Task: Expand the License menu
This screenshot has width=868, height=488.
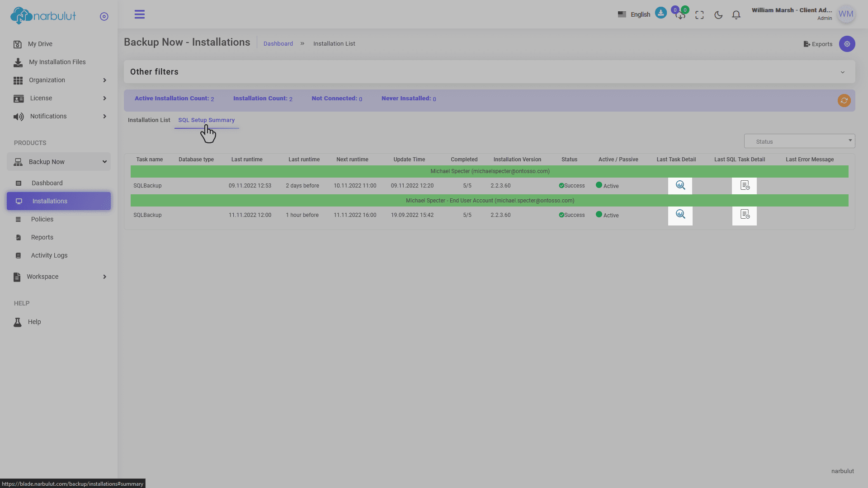Action: [59, 98]
